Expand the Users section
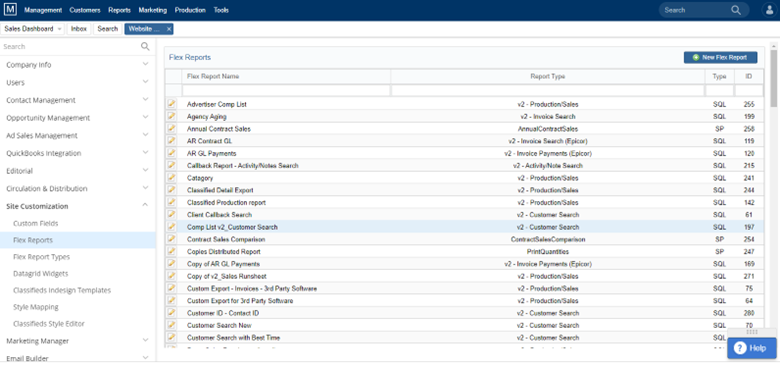The image size is (780, 368). [145, 82]
